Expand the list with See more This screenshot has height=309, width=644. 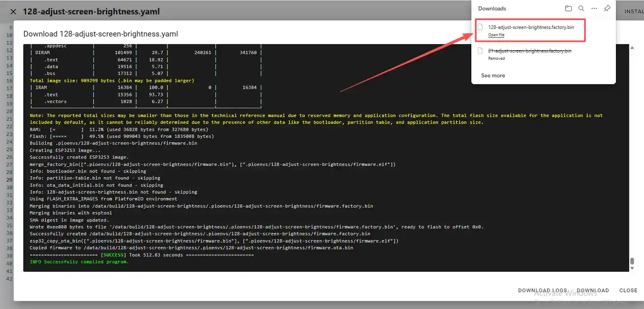pyautogui.click(x=493, y=76)
